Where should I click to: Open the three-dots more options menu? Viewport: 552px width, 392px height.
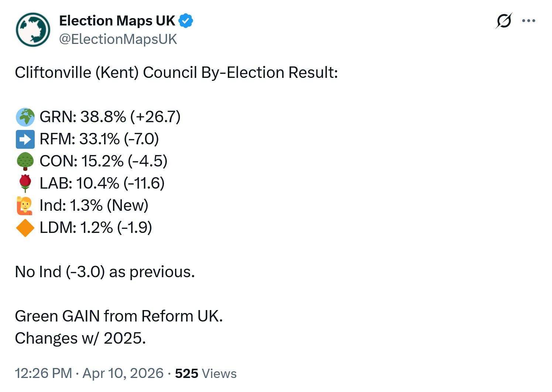click(x=528, y=21)
